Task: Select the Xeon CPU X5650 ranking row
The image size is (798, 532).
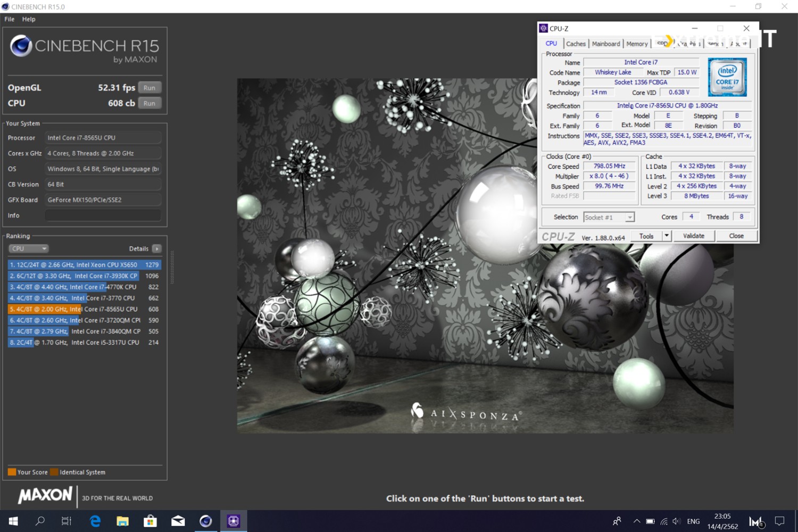Action: coord(84,264)
